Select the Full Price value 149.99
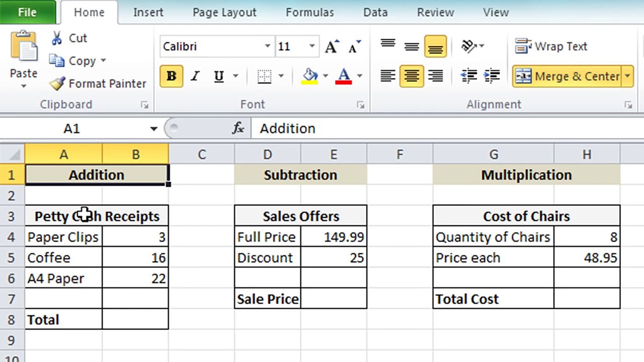 pos(334,237)
